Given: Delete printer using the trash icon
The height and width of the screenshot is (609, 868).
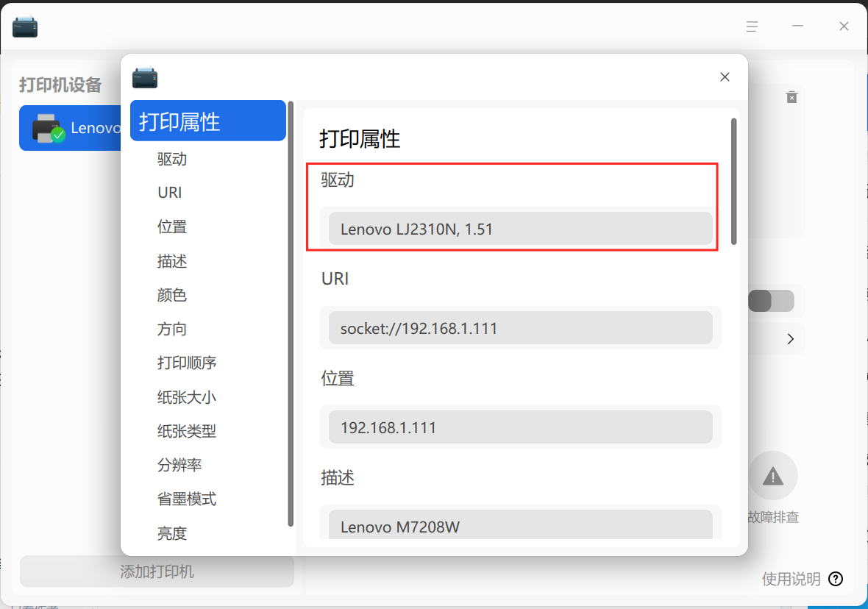Looking at the screenshot, I should point(791,97).
